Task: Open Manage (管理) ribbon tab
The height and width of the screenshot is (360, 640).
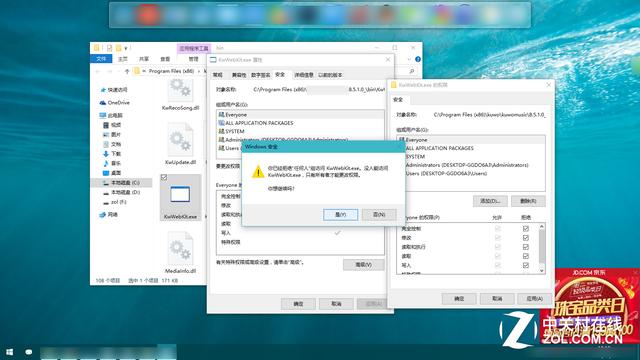Action: click(193, 59)
